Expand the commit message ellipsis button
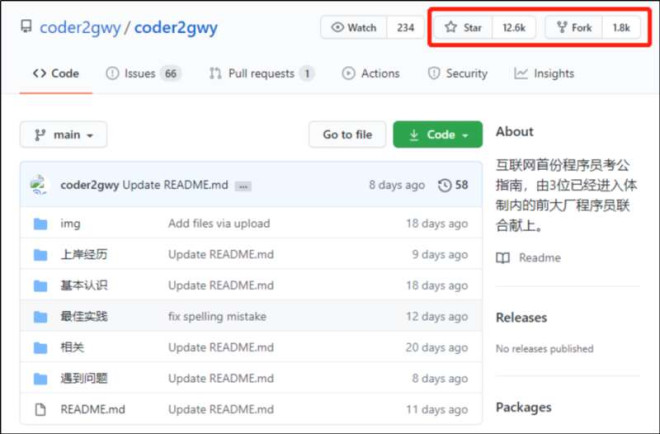This screenshot has height=434, width=660. (243, 186)
